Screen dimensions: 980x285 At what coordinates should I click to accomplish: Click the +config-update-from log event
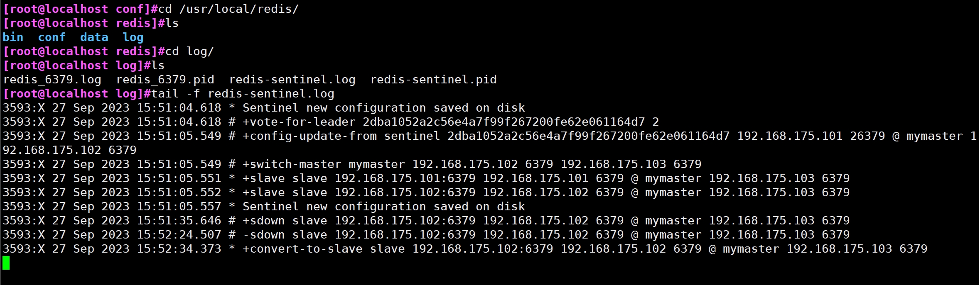tap(309, 136)
